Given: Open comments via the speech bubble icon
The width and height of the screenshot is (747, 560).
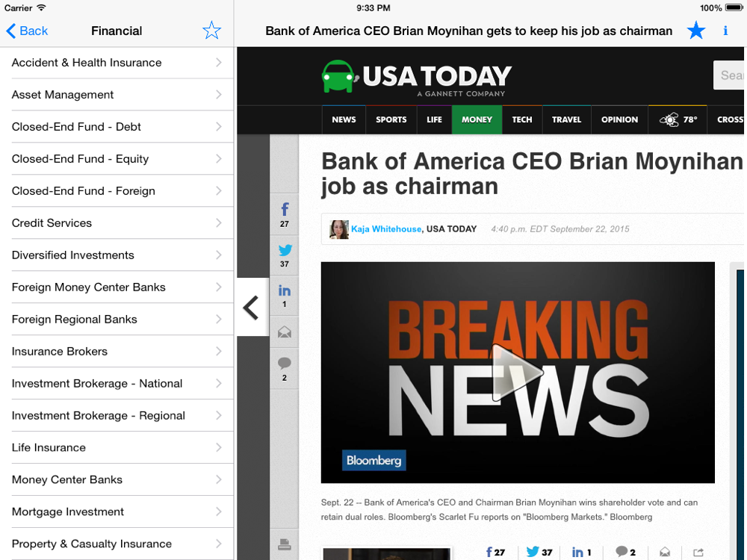Looking at the screenshot, I should 285,369.
